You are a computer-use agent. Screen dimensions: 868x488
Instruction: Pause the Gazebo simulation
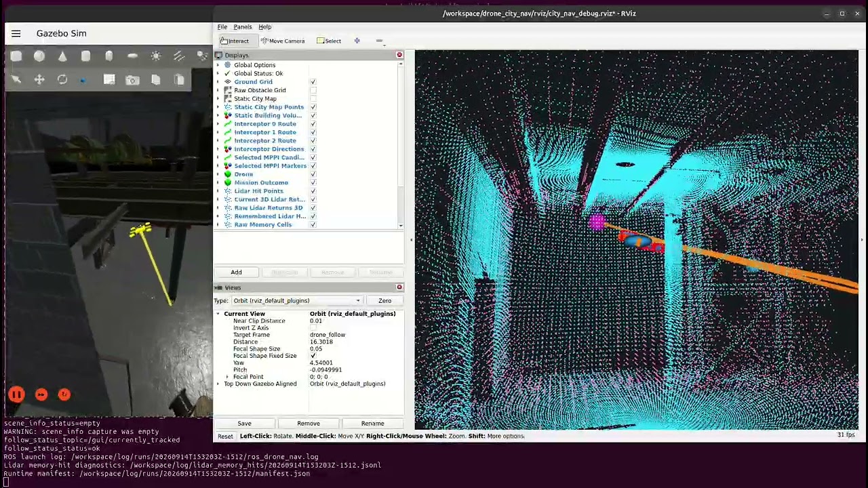click(17, 394)
